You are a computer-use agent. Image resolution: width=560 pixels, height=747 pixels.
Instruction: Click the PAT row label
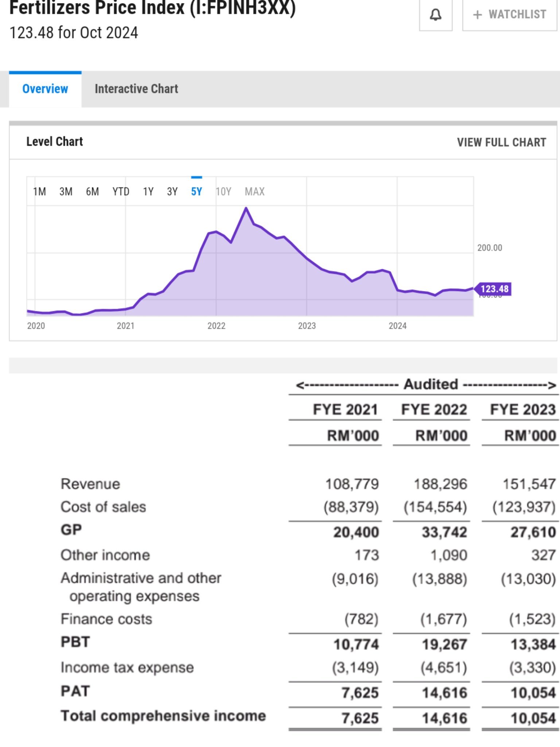(x=75, y=691)
